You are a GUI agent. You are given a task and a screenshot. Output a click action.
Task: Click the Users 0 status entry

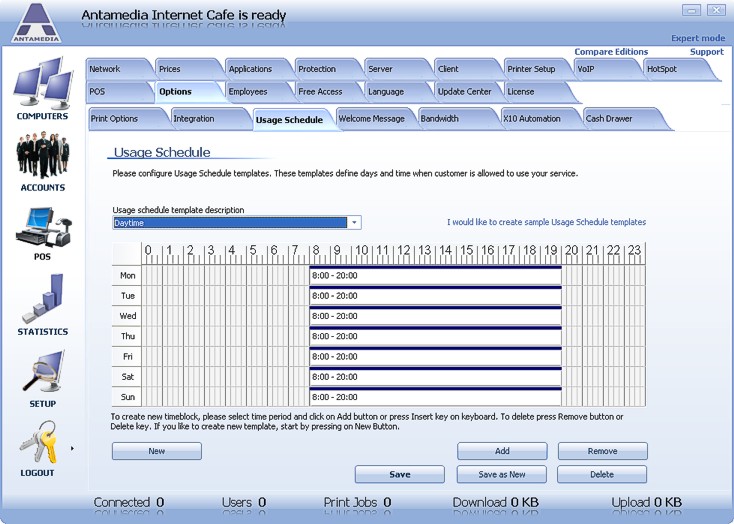(x=244, y=502)
